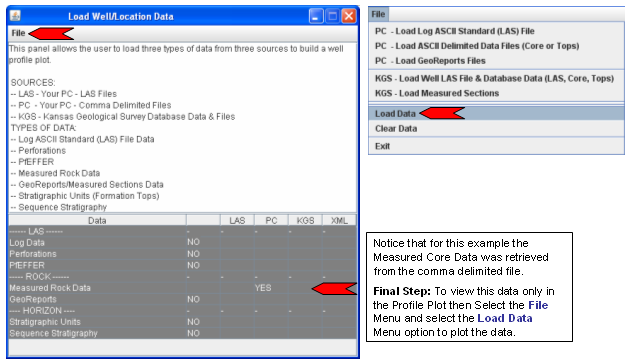
Task: Click the 'Sequence Stratigraphy' description line
Action: pos(59,207)
